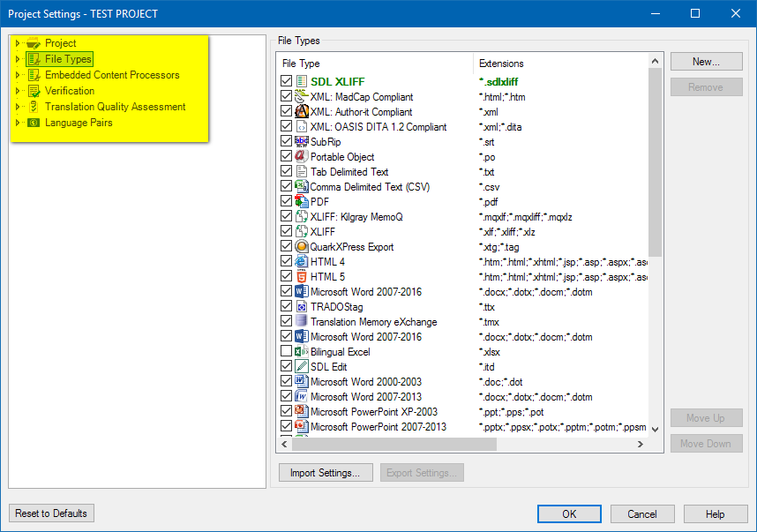
Task: Click the XML: MadCap Compliant icon
Action: tap(302, 96)
